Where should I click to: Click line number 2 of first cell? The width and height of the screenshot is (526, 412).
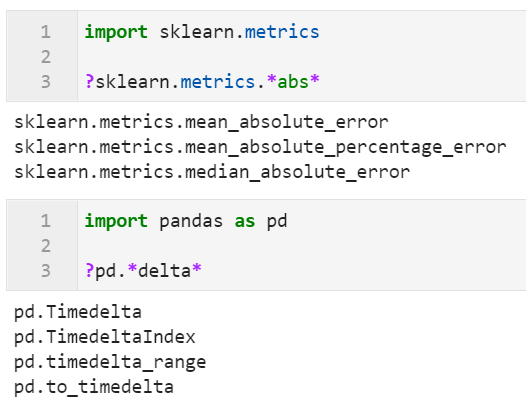(x=46, y=57)
